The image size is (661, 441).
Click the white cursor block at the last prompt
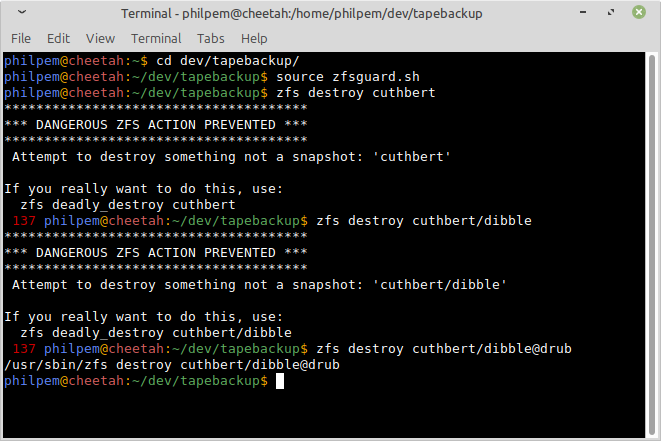tap(281, 381)
